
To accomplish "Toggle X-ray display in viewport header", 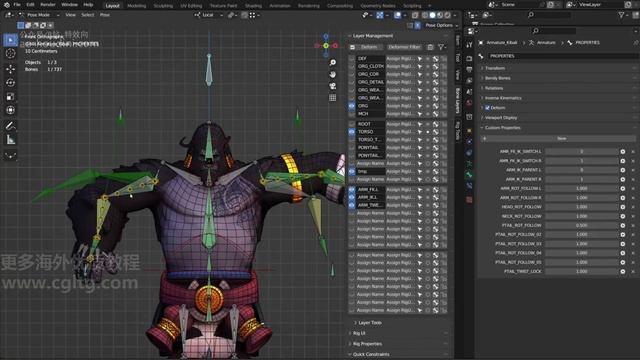I will [415, 15].
